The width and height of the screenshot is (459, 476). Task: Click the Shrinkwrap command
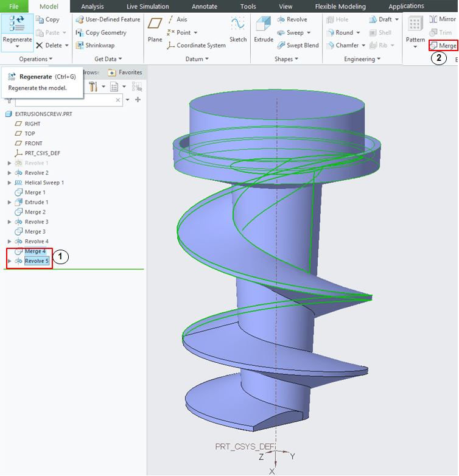(100, 46)
